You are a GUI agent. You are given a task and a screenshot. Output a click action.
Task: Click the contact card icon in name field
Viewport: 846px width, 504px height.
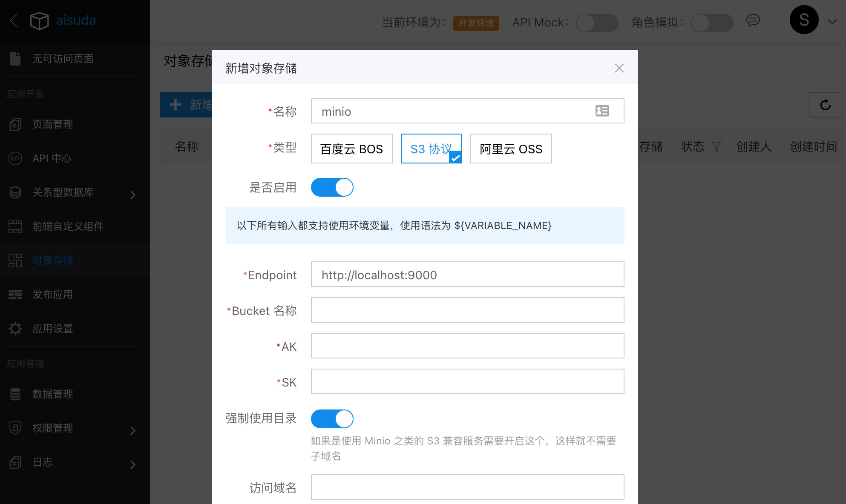602,111
